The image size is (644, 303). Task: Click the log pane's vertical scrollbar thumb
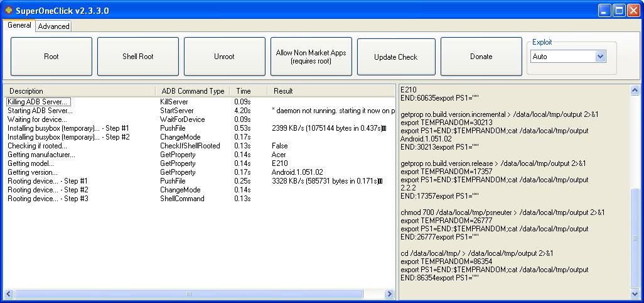[x=635, y=238]
